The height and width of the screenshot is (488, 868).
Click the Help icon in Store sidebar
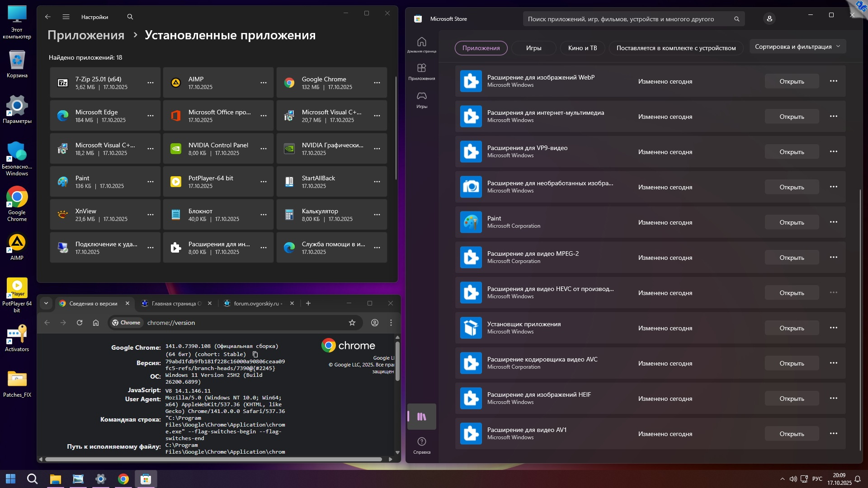(421, 442)
